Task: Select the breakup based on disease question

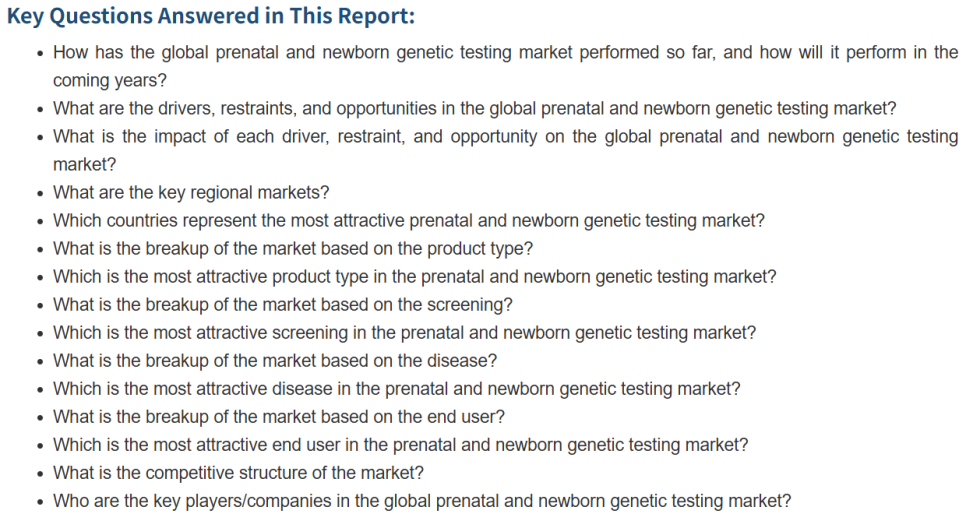Action: (275, 361)
